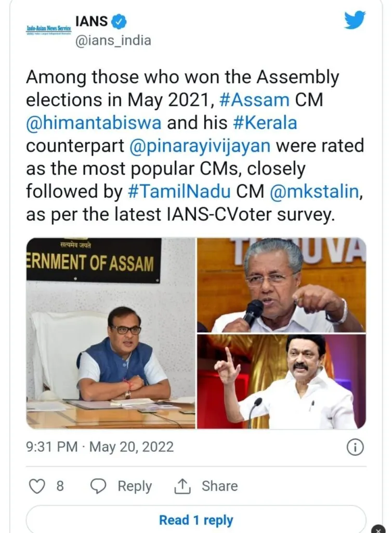Screen dimensions: 392x533
Task: Open the #Assam hashtag link
Action: [255, 100]
